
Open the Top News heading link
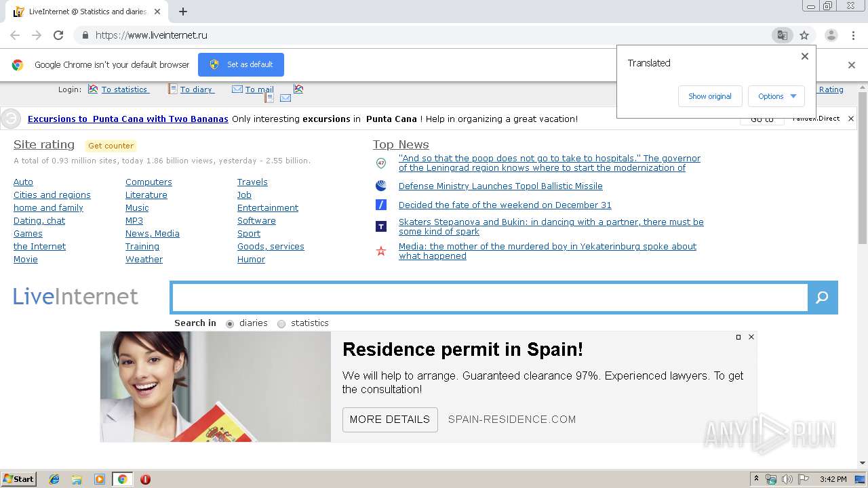[x=401, y=144]
